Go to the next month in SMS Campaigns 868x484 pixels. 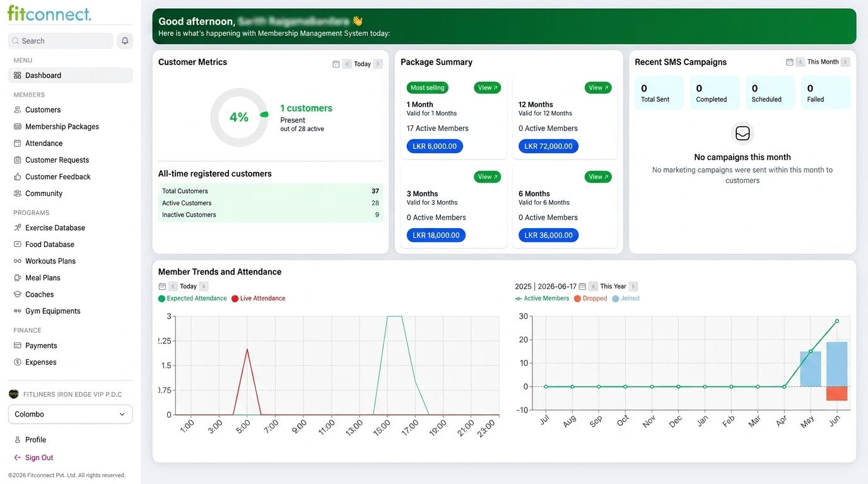click(845, 62)
